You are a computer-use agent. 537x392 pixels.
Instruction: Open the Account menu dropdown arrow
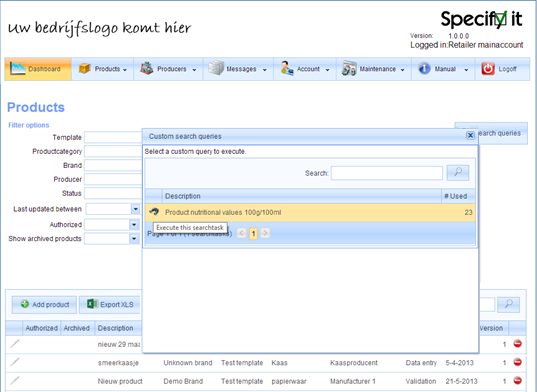[327, 70]
